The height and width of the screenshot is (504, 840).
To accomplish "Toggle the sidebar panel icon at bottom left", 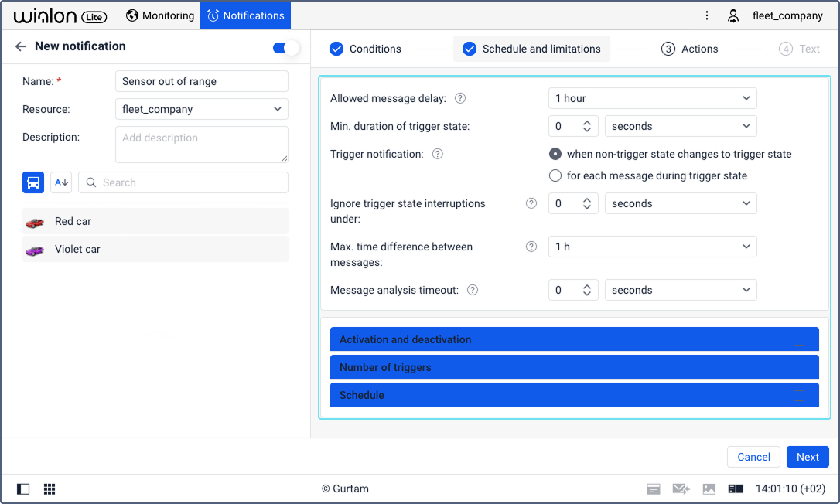I will tap(23, 489).
